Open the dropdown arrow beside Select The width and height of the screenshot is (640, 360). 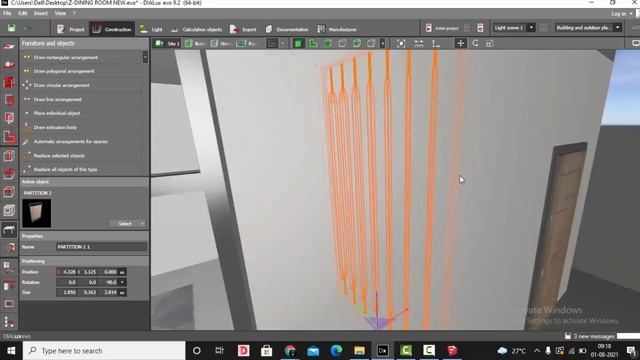pyautogui.click(x=142, y=223)
